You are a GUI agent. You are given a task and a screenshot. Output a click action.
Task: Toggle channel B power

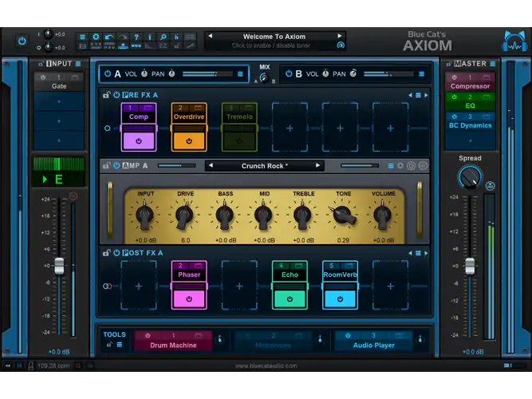point(289,73)
